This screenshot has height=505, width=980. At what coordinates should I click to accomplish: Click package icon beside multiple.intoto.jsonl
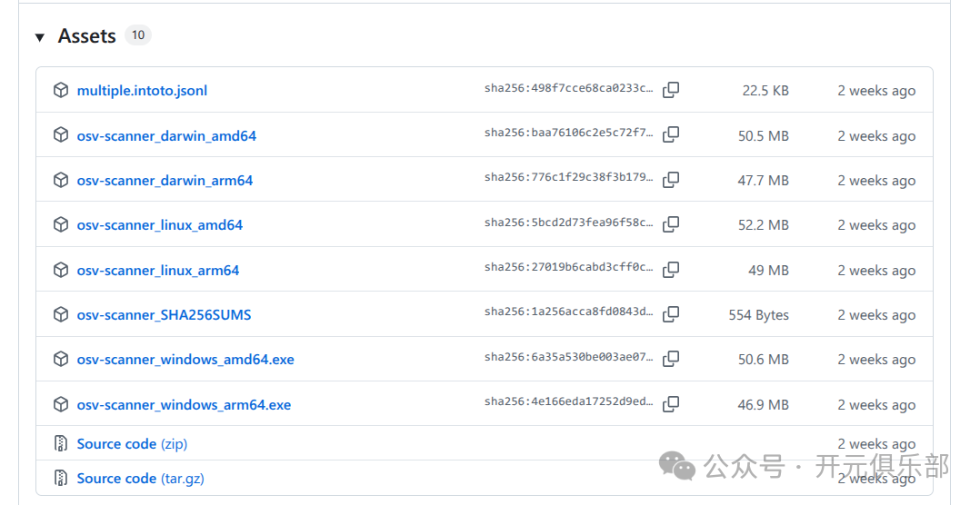coord(61,90)
